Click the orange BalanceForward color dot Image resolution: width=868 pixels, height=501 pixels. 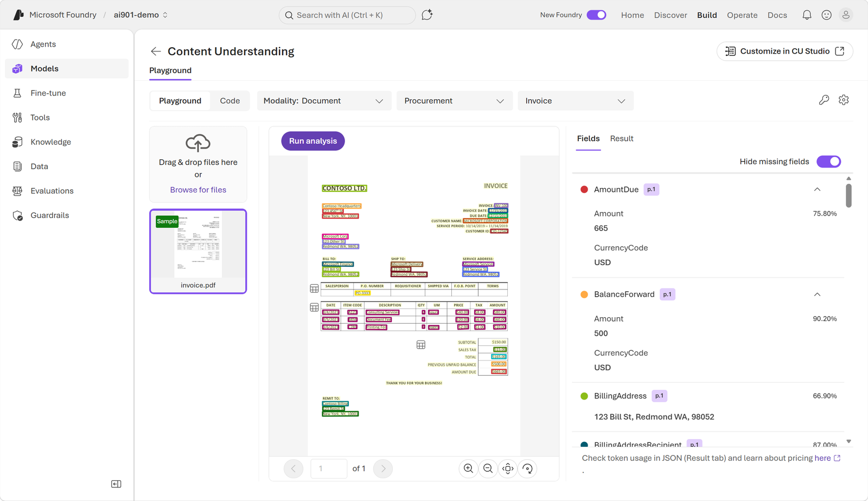(584, 294)
